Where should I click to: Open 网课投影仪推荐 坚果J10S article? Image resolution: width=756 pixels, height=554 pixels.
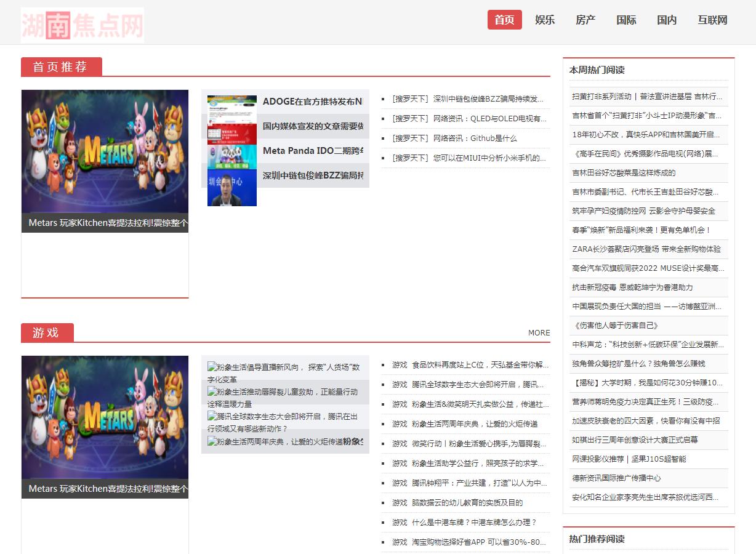point(629,459)
